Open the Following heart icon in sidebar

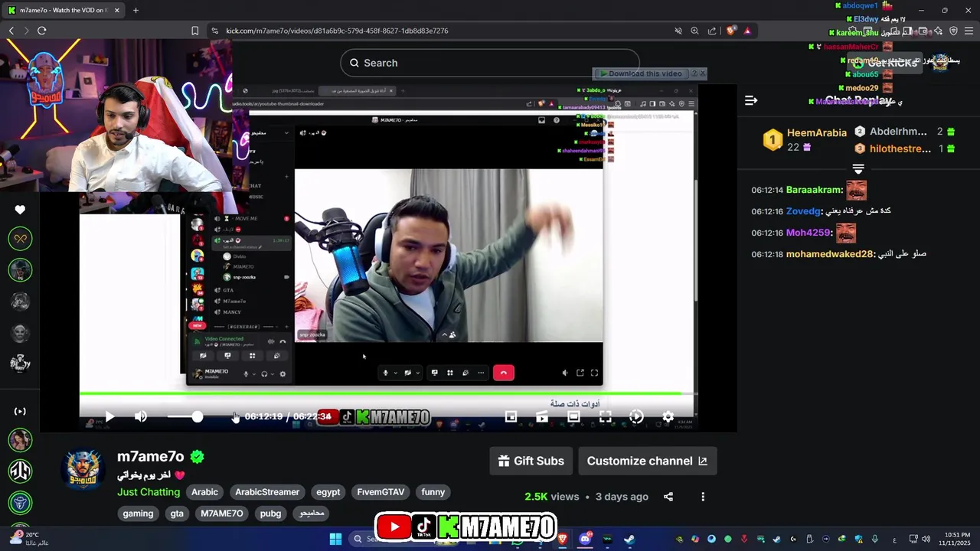[x=20, y=210]
